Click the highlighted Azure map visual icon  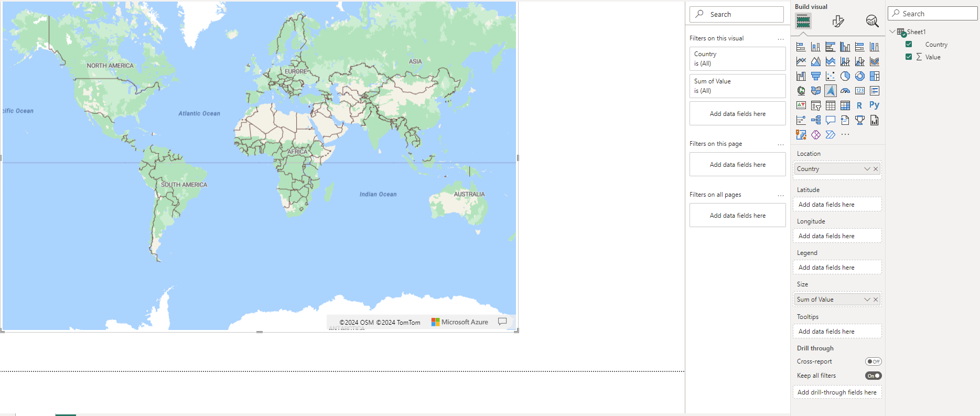(830, 91)
